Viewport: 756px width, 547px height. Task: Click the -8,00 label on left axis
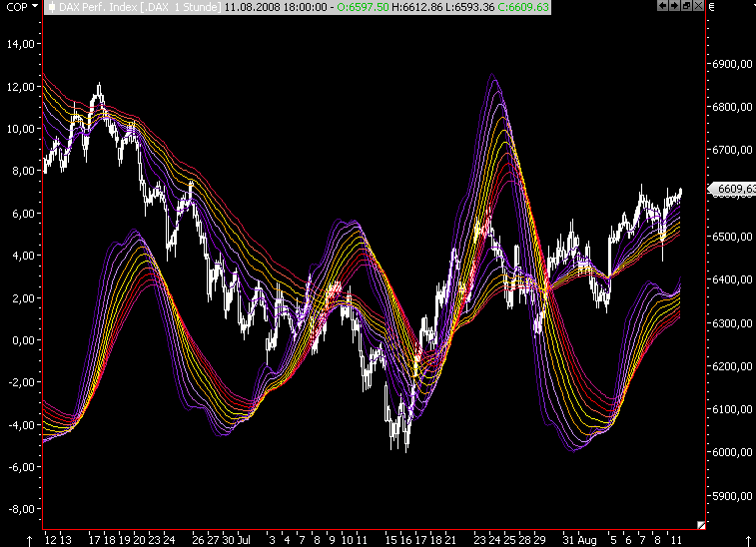[x=22, y=509]
